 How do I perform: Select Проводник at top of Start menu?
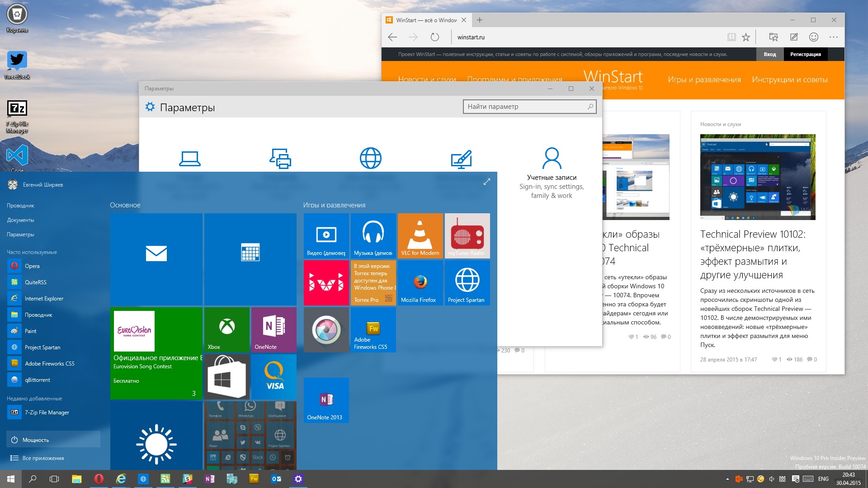20,206
